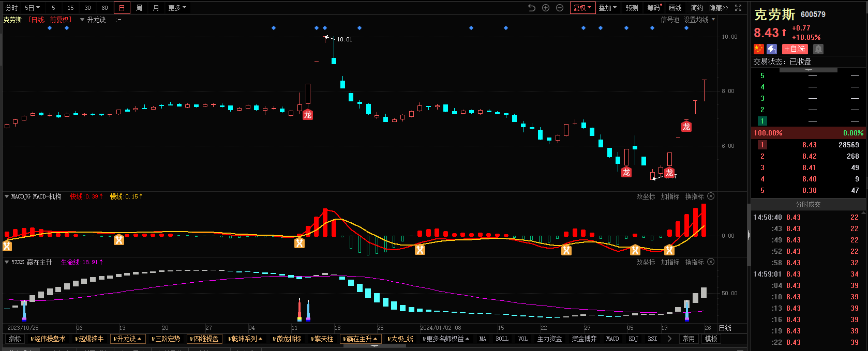Click the China flag market icon

(759, 49)
